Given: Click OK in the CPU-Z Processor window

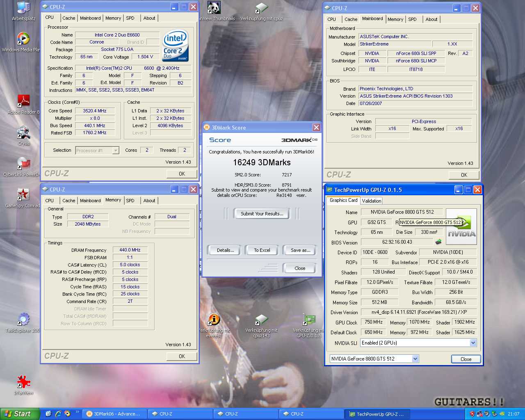Looking at the screenshot, I should click(x=182, y=174).
